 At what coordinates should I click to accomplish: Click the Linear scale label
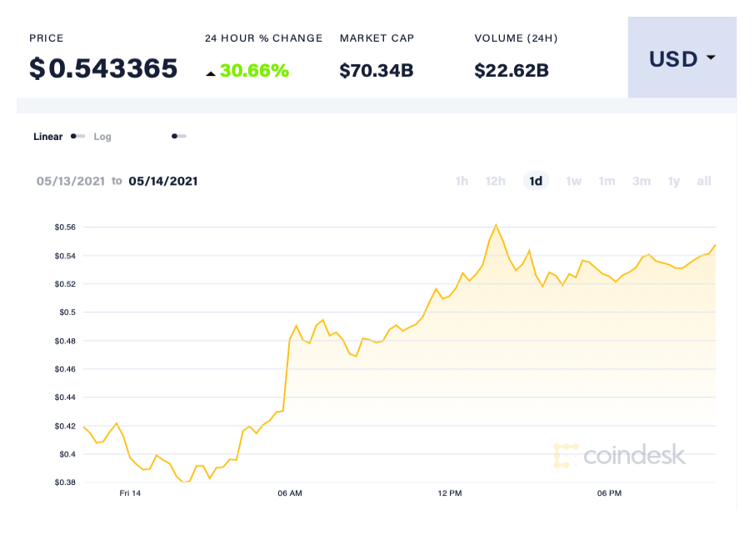coord(47,136)
